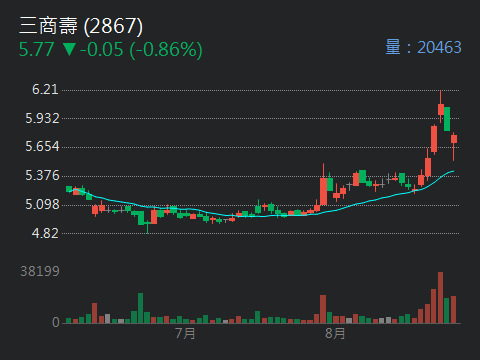Click the 5.932 price axis label
480x360 pixels.
[x=42, y=118]
